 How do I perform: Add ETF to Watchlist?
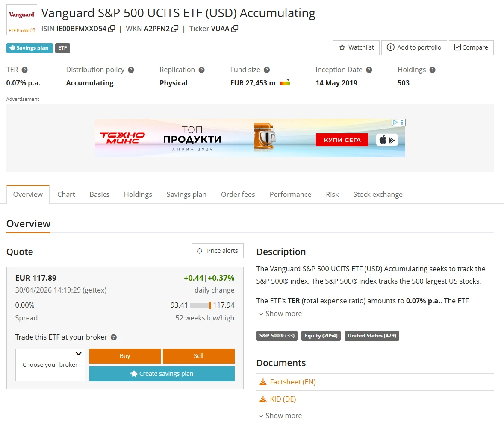[x=356, y=47]
